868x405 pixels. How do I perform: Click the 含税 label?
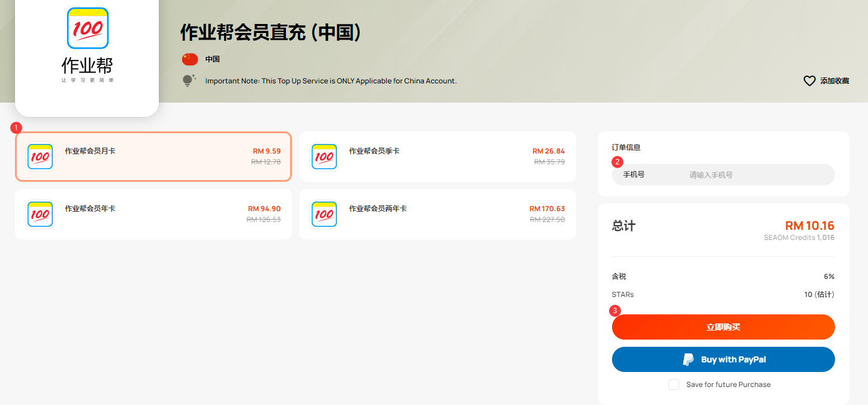[x=619, y=277]
